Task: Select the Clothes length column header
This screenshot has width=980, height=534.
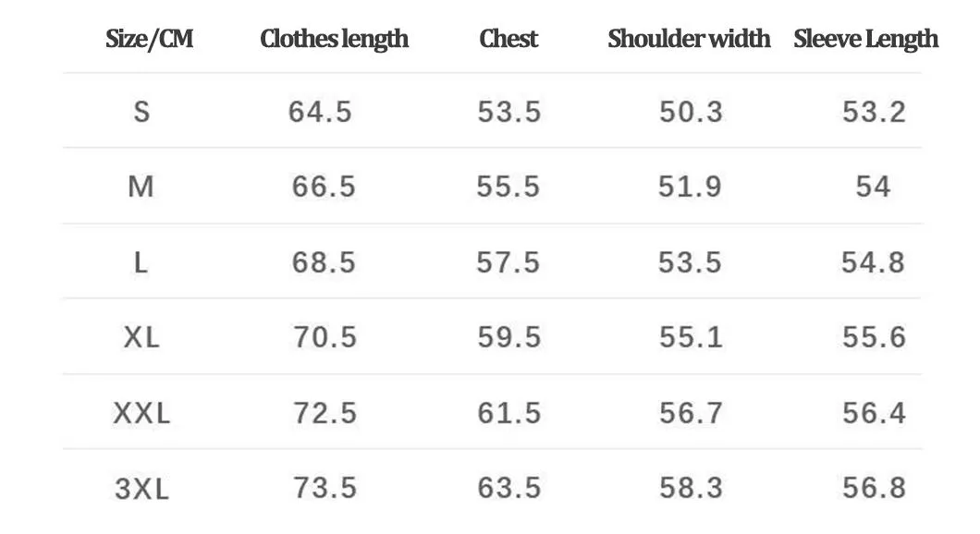Action: tap(334, 39)
